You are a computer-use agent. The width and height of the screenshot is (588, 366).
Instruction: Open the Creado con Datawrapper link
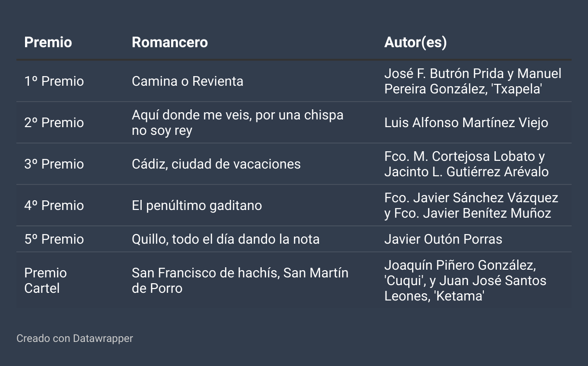coord(75,339)
